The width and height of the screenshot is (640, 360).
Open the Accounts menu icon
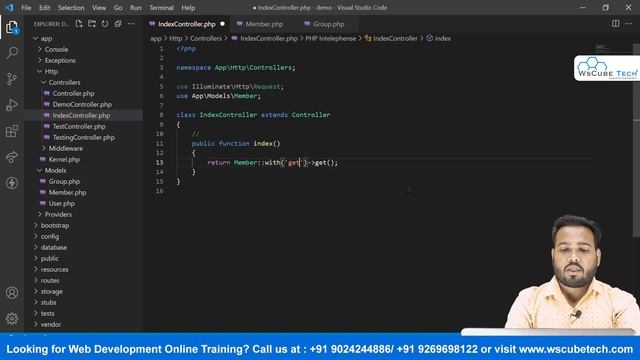(12, 293)
